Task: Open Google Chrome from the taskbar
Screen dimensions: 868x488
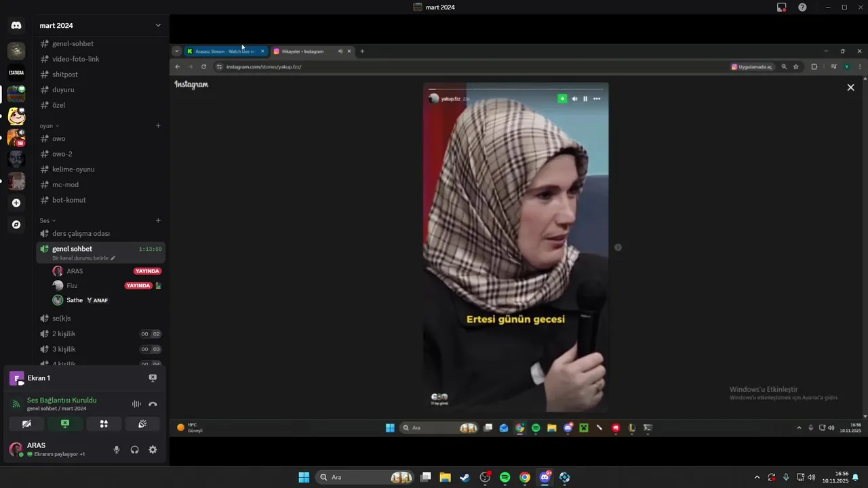Action: point(525,477)
